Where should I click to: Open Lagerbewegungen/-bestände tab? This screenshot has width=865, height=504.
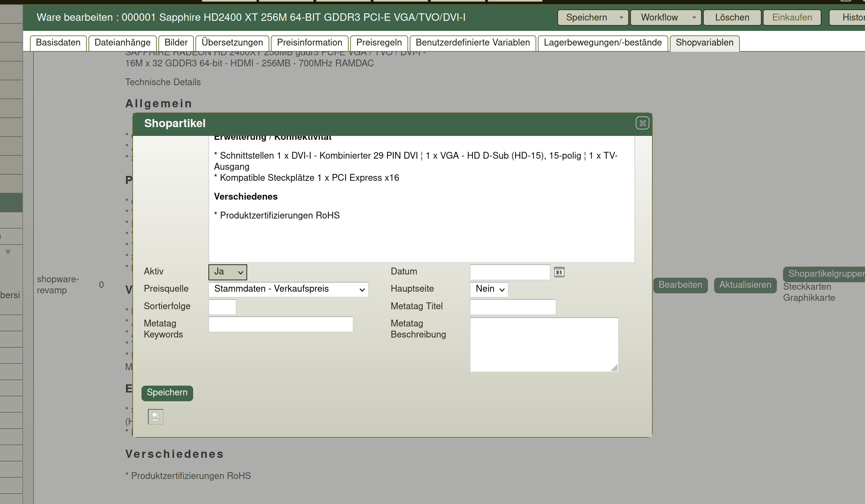603,43
